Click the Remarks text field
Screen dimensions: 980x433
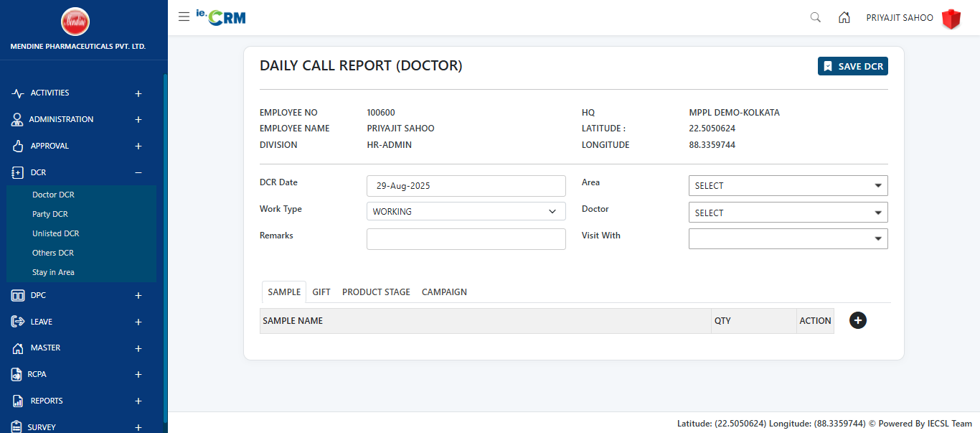coord(466,239)
